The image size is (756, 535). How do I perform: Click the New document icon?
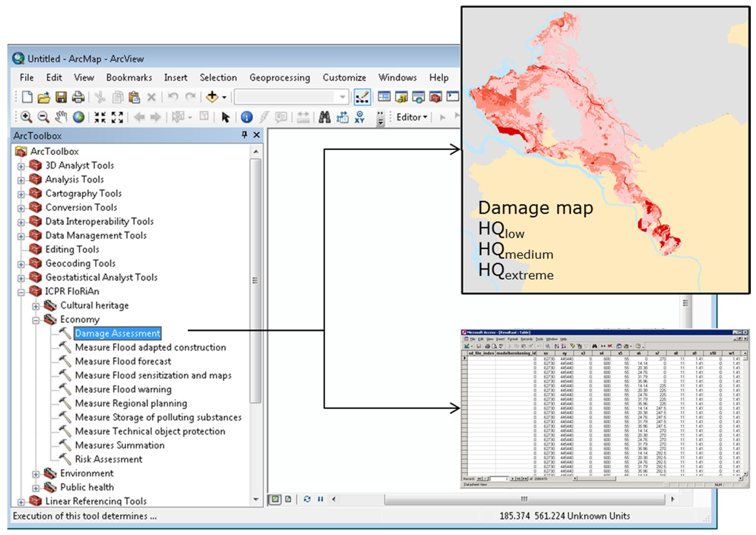coord(27,97)
